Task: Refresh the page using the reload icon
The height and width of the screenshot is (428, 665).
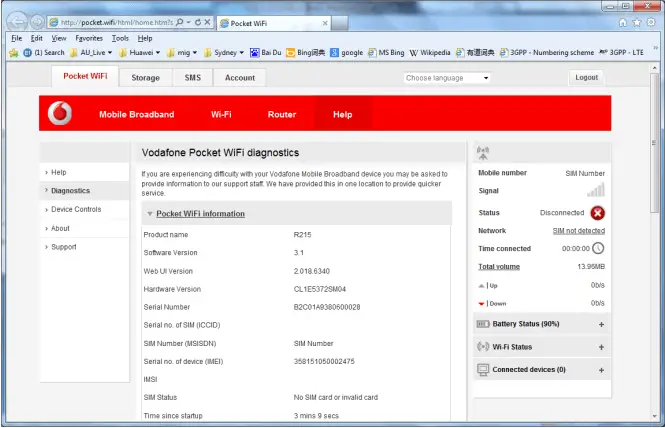Action: pos(198,22)
